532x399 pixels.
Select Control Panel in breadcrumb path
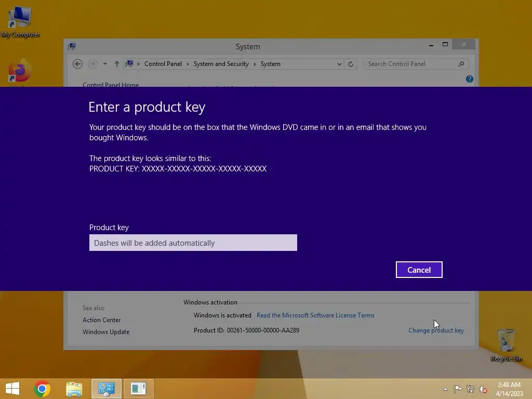[163, 64]
